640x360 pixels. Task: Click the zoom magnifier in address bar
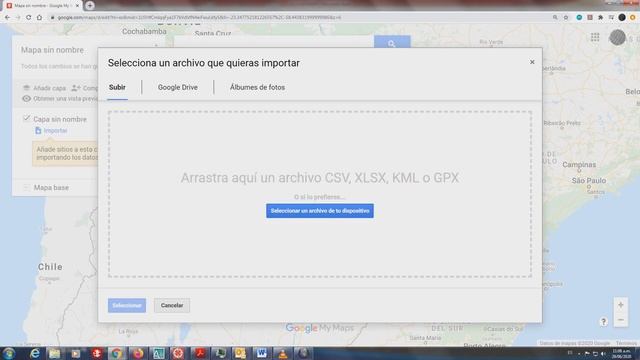[555, 18]
